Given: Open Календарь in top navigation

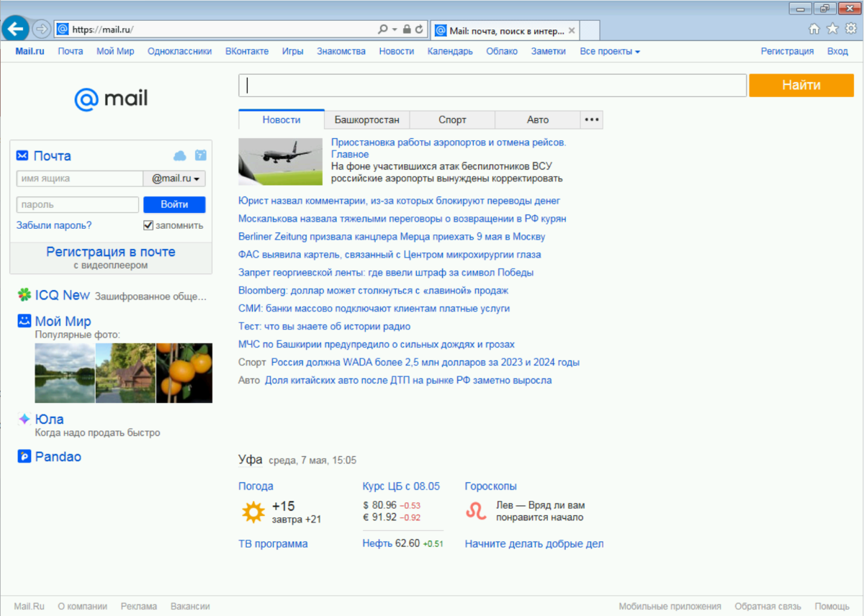Looking at the screenshot, I should (450, 51).
